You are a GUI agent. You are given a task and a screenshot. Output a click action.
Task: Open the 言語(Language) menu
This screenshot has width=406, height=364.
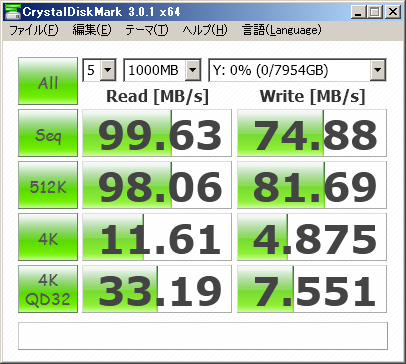(282, 30)
